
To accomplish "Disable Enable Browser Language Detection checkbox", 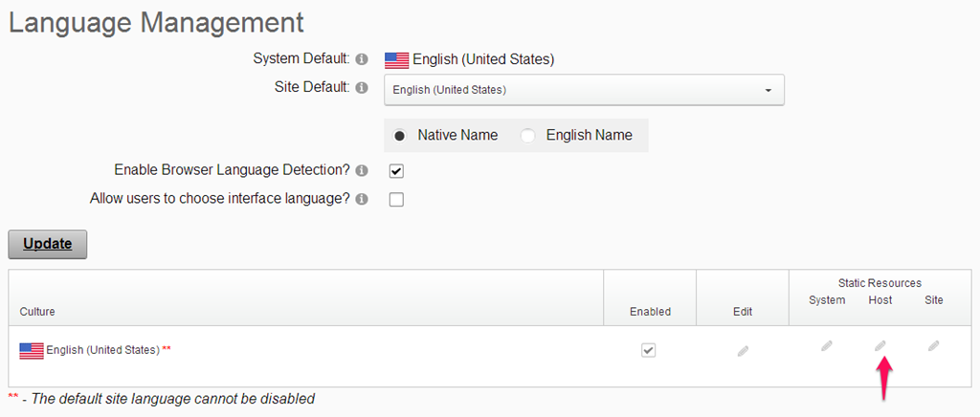I will pos(396,171).
